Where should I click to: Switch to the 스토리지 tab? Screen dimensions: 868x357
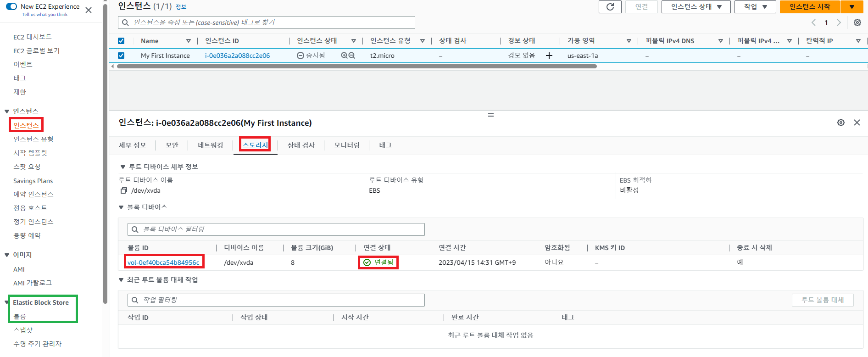[x=255, y=145]
